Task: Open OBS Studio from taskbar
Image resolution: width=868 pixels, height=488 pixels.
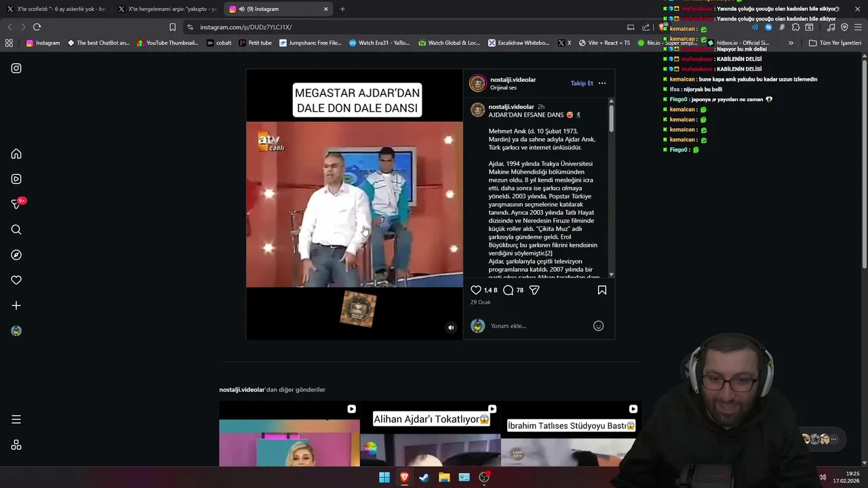Action: tap(484, 477)
